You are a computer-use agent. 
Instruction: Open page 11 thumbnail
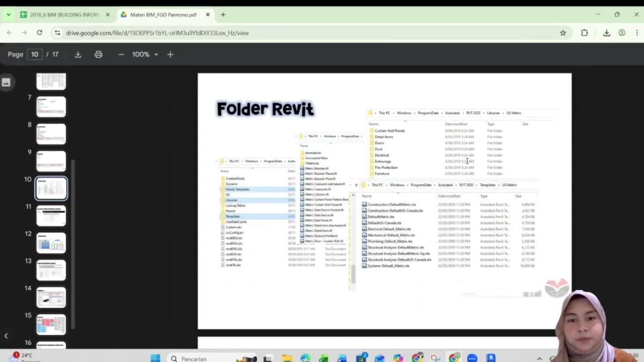tap(51, 216)
